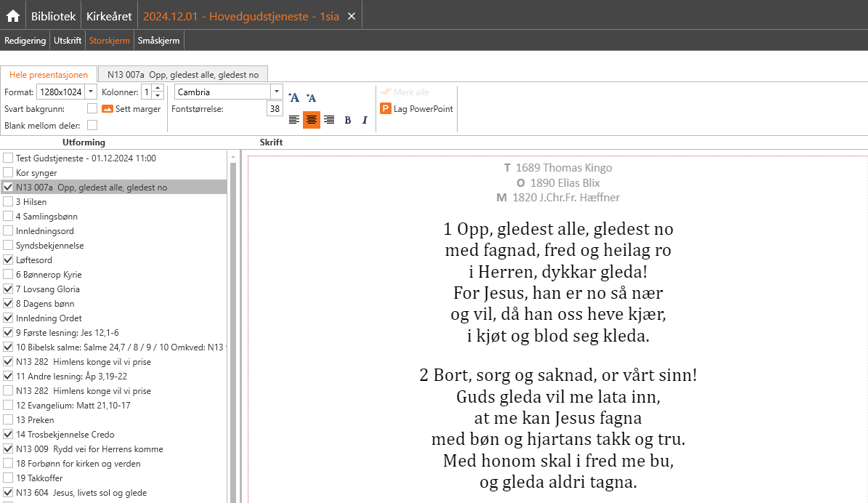
Task: Select the 2024.12.01 Hovedgudstjeneste tab
Action: point(241,16)
